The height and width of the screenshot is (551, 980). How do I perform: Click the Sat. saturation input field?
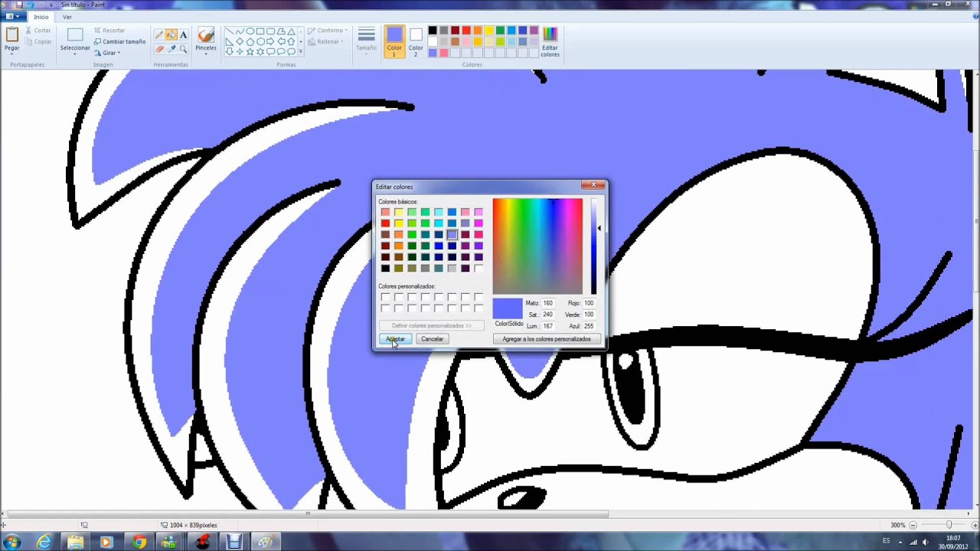tap(548, 315)
